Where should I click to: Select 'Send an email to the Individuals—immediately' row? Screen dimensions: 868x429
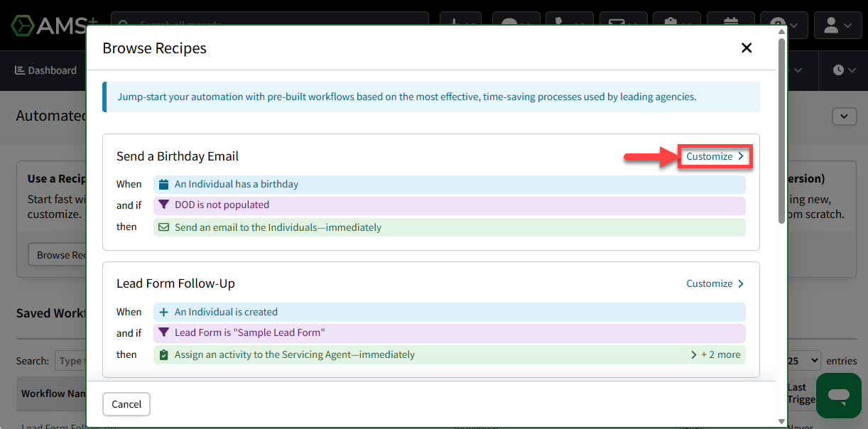tap(450, 227)
